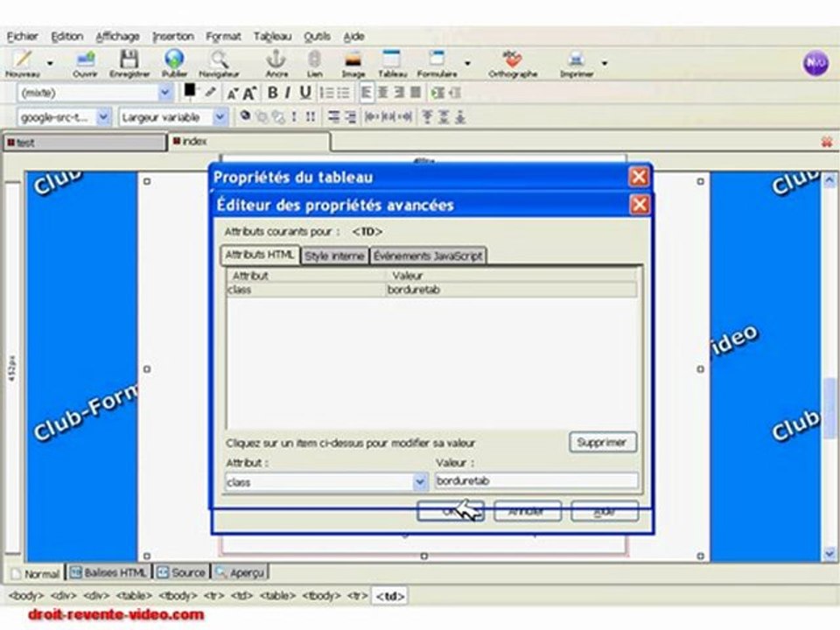Select the Attributs HTML tab
This screenshot has height=630, width=840.
pyautogui.click(x=260, y=255)
